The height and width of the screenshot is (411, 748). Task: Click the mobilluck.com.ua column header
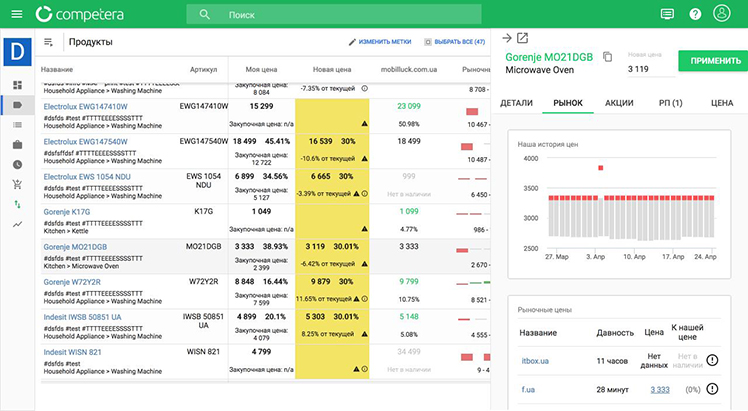click(x=409, y=70)
